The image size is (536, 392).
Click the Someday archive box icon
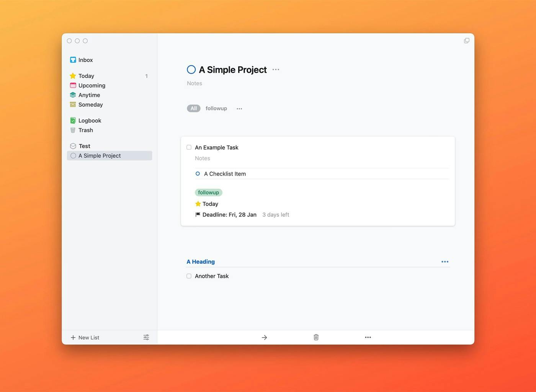pos(73,105)
